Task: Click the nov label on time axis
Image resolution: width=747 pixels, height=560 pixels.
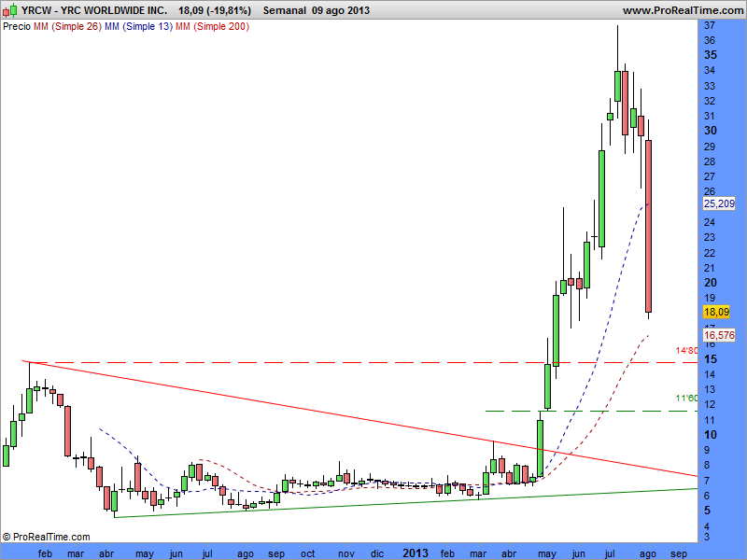Action: pos(346,553)
